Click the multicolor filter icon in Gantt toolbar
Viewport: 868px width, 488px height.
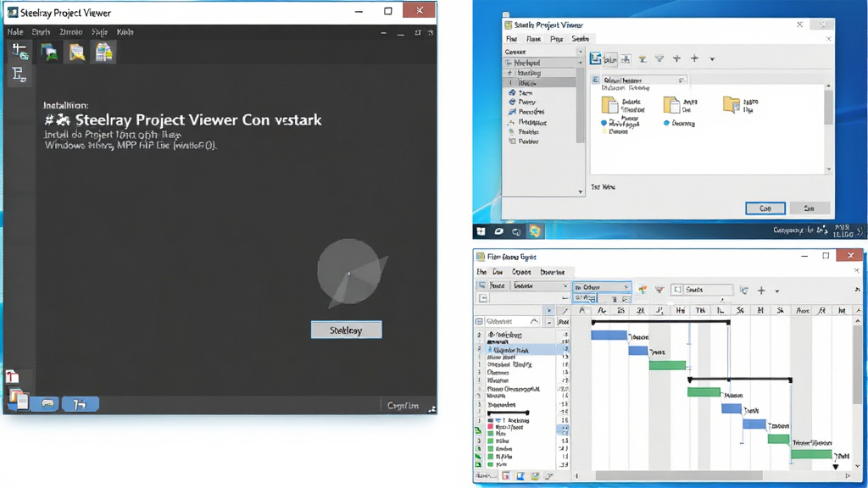click(x=643, y=290)
